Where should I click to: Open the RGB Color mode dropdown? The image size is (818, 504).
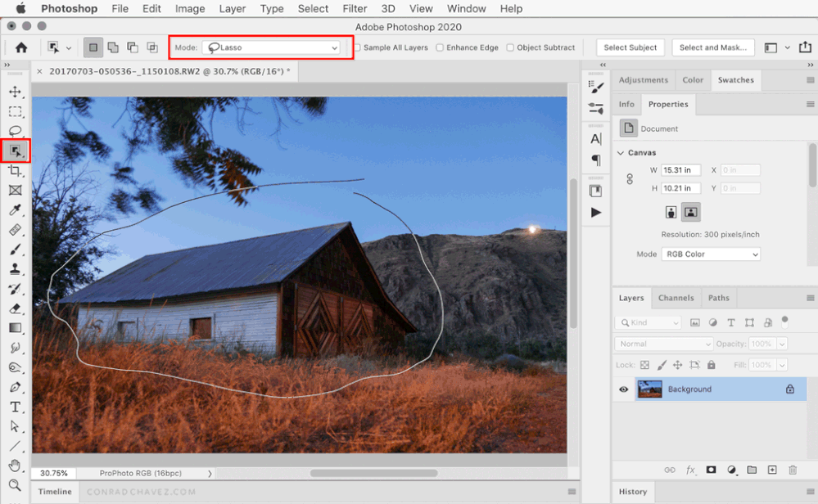[711, 254]
